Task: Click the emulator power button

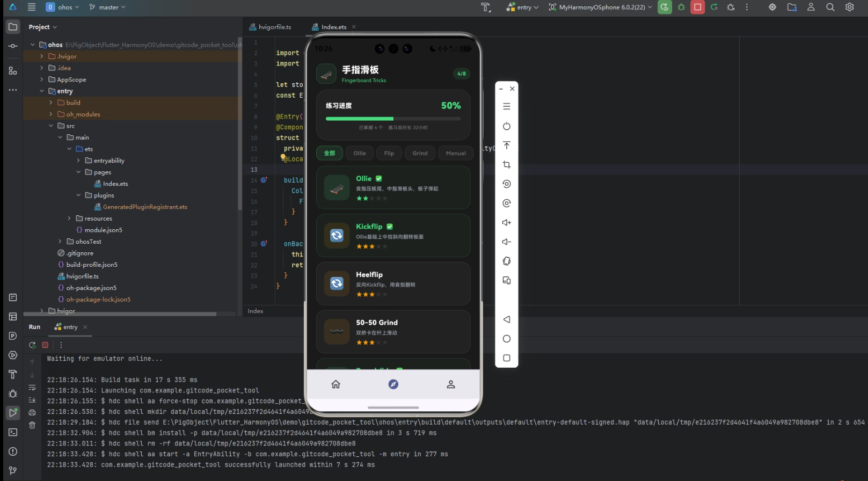Action: (x=506, y=126)
